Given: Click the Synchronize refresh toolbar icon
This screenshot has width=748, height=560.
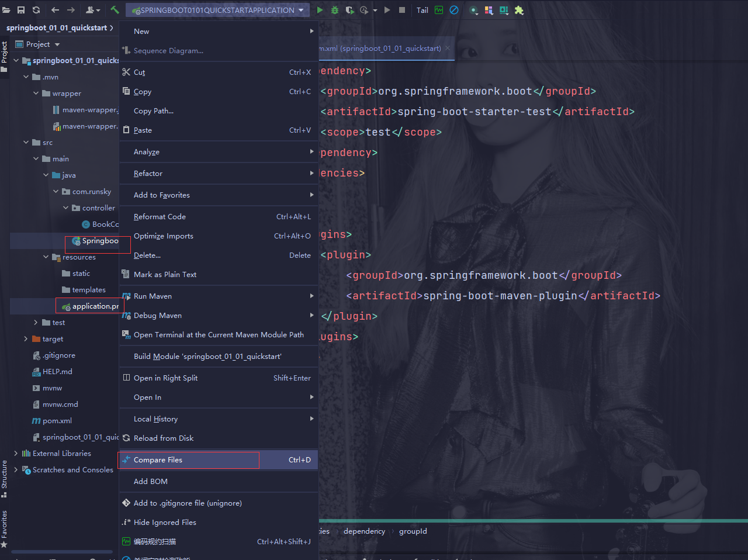Looking at the screenshot, I should point(36,10).
